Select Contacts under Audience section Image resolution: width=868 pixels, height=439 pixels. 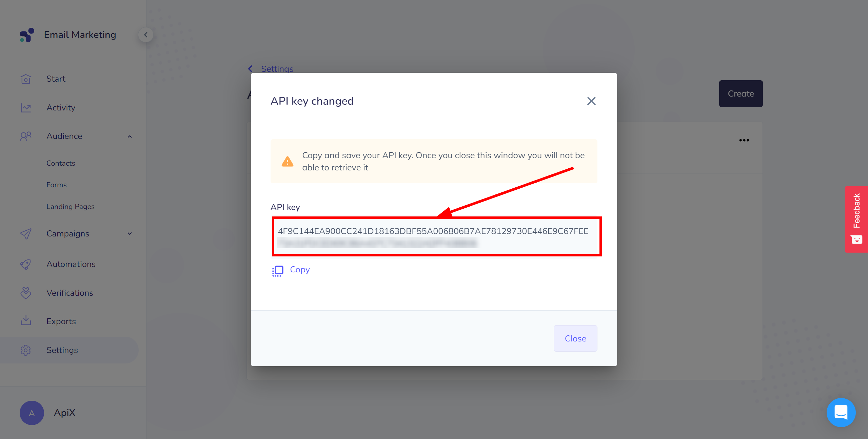(60, 162)
